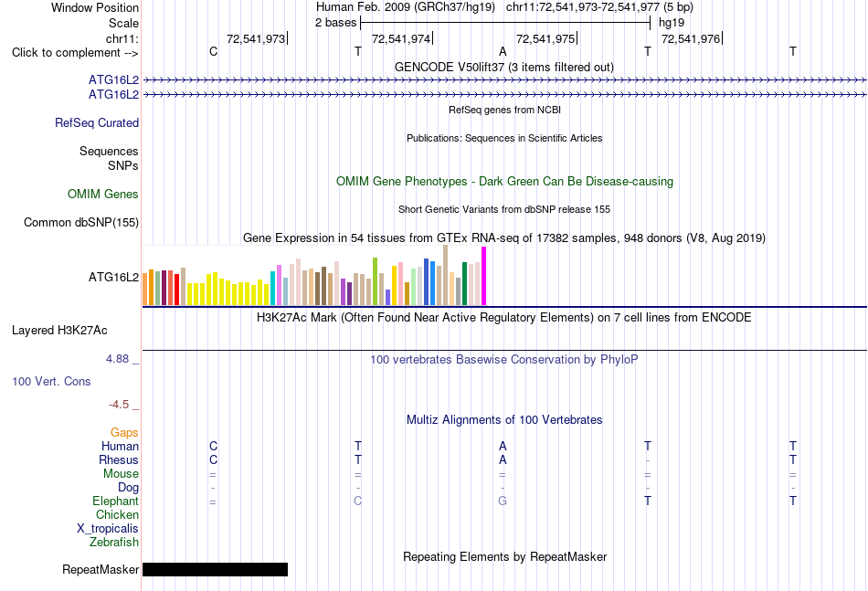Screen dimensions: 868x591
Task: Click the chr11: base position label
Action: (122, 38)
